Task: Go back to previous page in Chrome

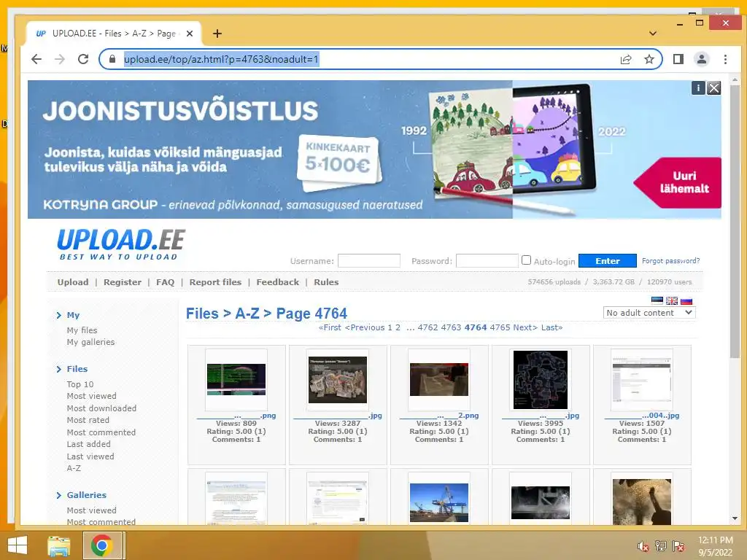Action: pyautogui.click(x=36, y=59)
